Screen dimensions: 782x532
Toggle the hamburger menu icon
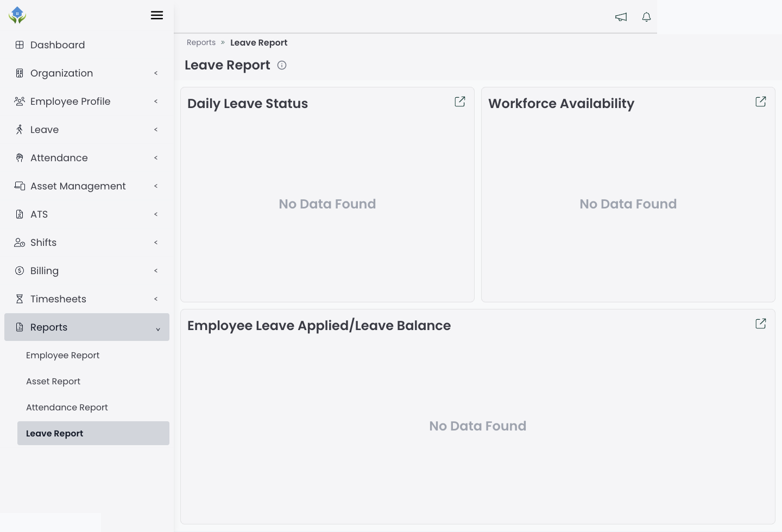(157, 15)
